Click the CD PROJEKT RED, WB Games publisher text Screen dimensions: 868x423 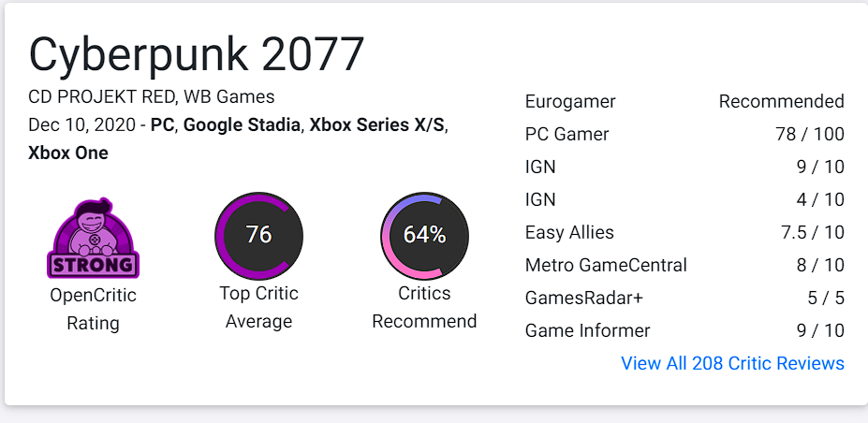click(x=151, y=97)
